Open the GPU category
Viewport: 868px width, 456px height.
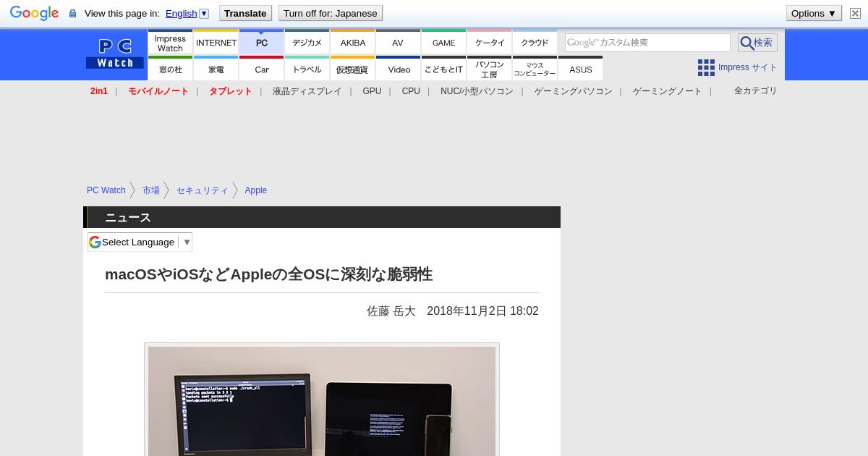pos(372,91)
